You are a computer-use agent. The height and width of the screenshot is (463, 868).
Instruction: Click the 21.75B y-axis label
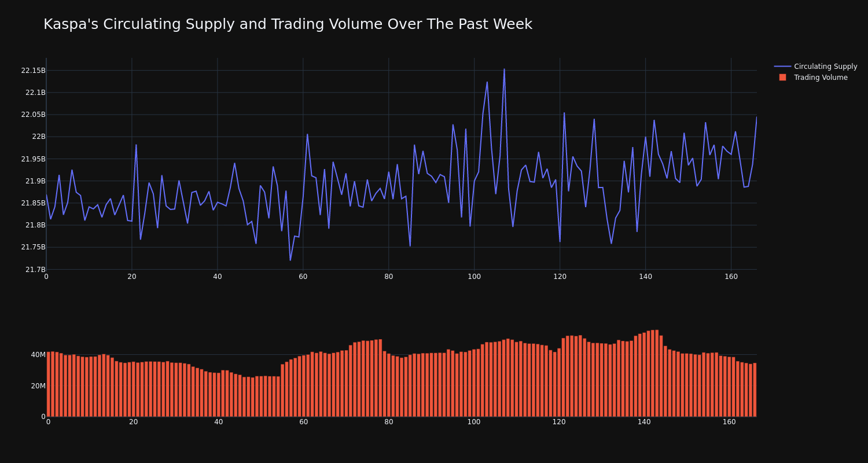click(33, 247)
